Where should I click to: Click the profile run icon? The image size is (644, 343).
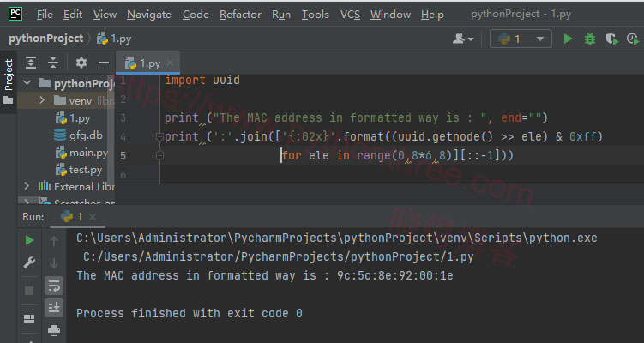click(633, 39)
